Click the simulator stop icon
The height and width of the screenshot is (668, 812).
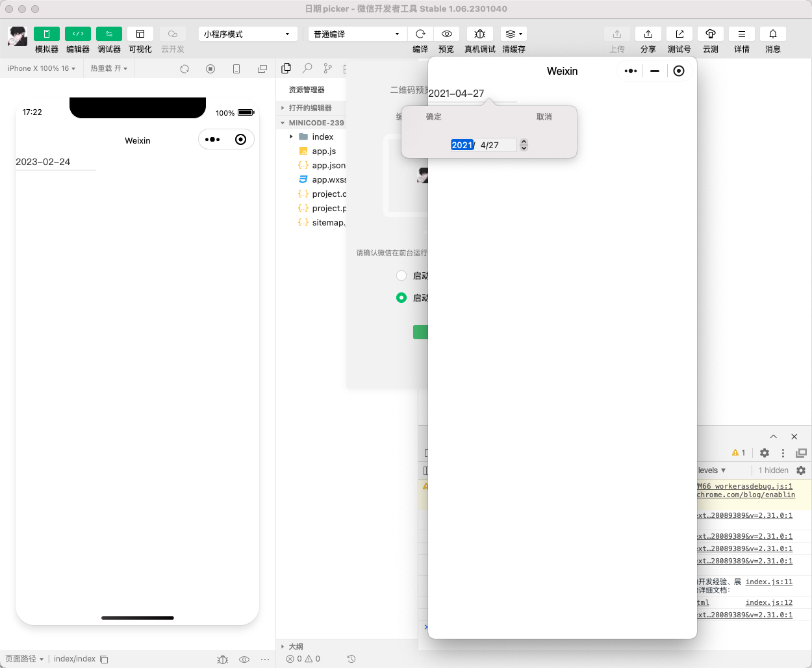point(210,69)
